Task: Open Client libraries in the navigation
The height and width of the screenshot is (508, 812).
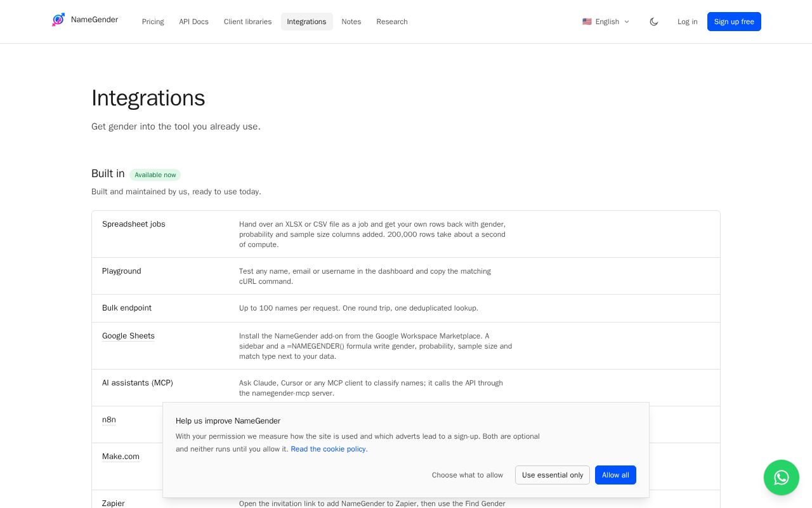Action: point(247,22)
